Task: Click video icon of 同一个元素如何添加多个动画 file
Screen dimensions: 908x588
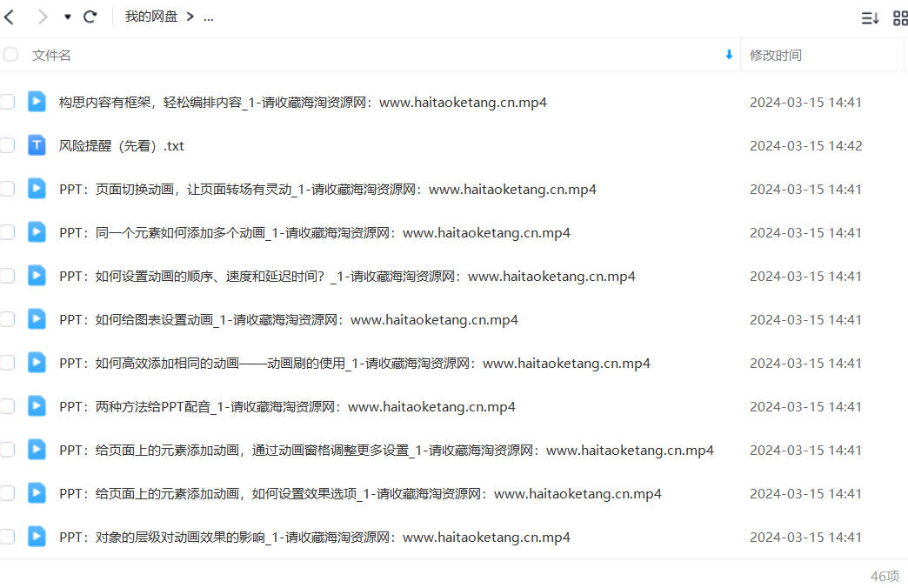Action: (37, 231)
